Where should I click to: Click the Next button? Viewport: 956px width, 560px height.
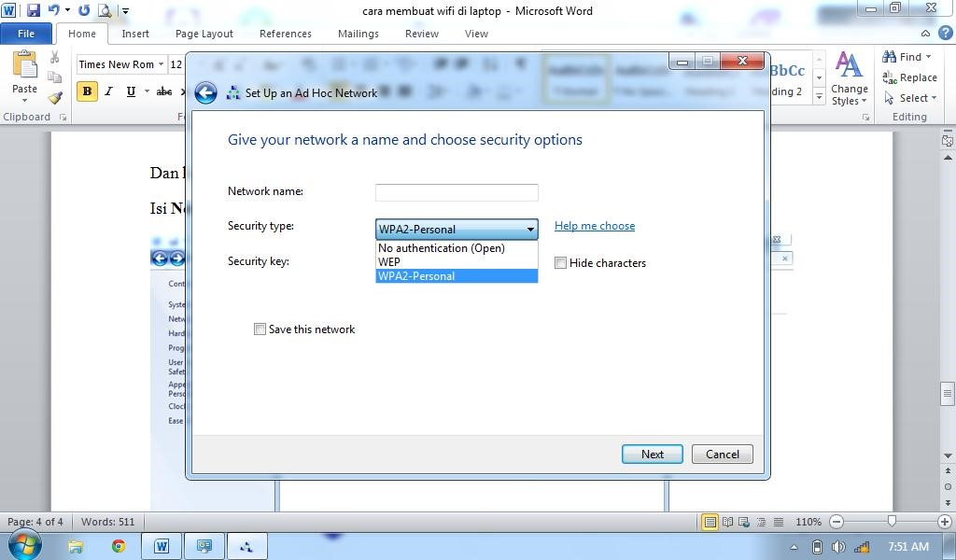(653, 454)
